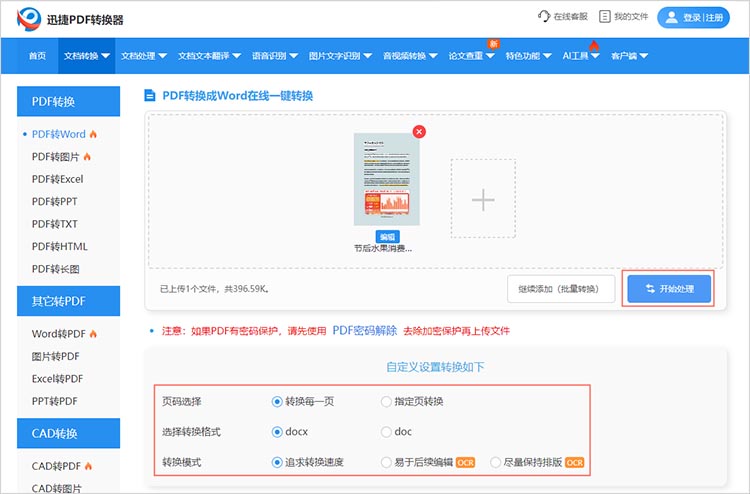The image size is (750, 494).
Task: Expand the 图片文字识别 dropdown menu
Action: pyautogui.click(x=340, y=56)
